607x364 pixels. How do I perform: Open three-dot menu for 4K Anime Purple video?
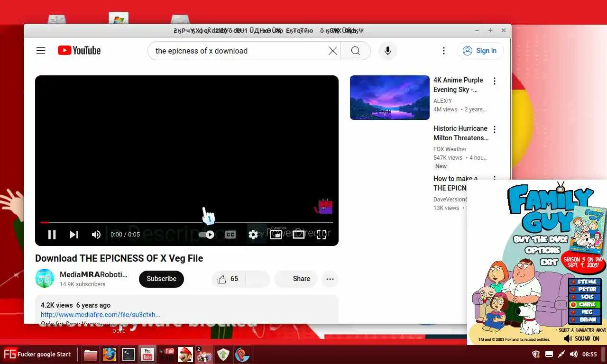(495, 81)
